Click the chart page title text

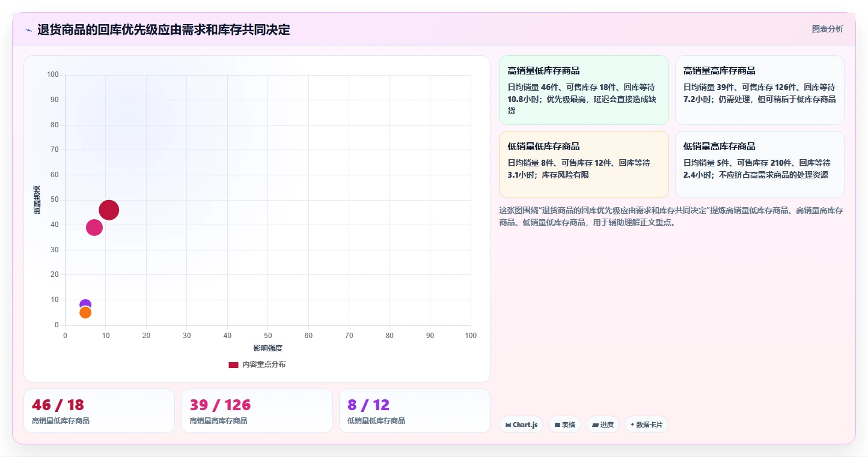click(164, 29)
